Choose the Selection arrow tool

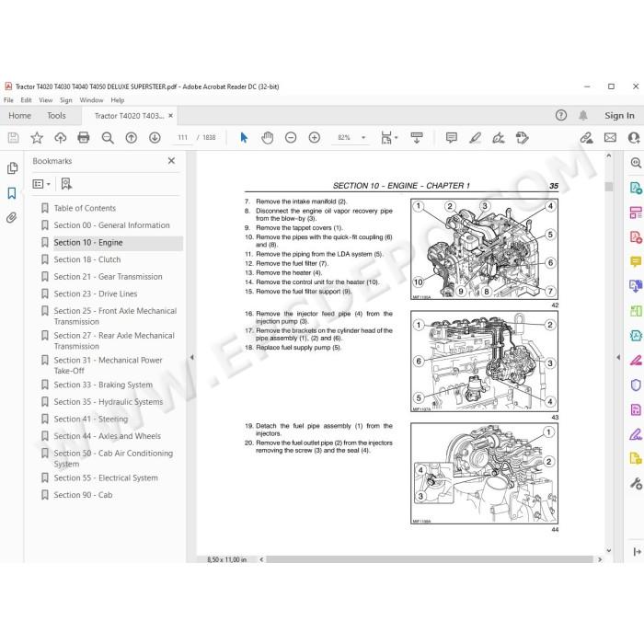tap(244, 138)
